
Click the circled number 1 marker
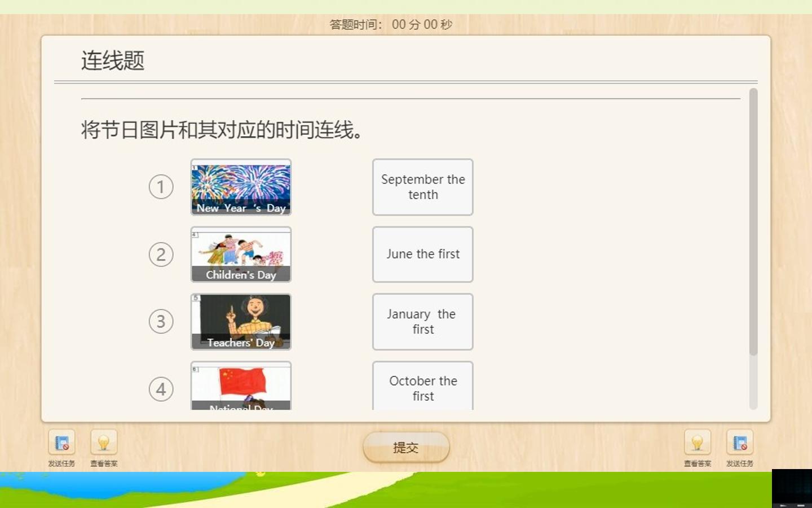point(161,187)
